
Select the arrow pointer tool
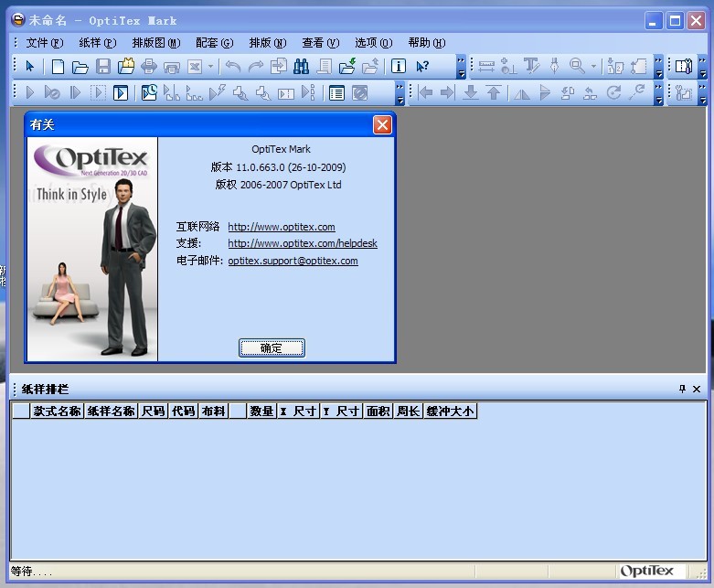point(30,67)
